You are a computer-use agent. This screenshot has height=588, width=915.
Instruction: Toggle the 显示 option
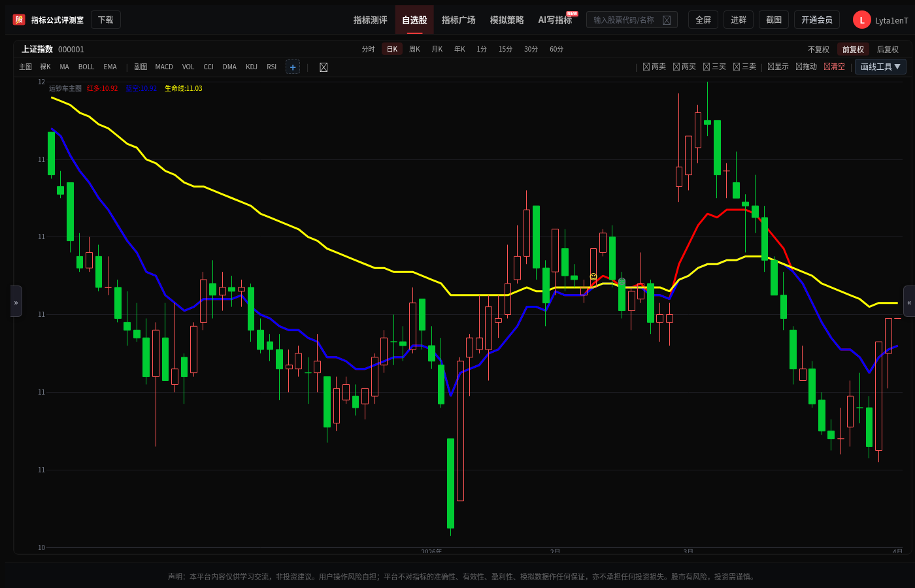[778, 67]
